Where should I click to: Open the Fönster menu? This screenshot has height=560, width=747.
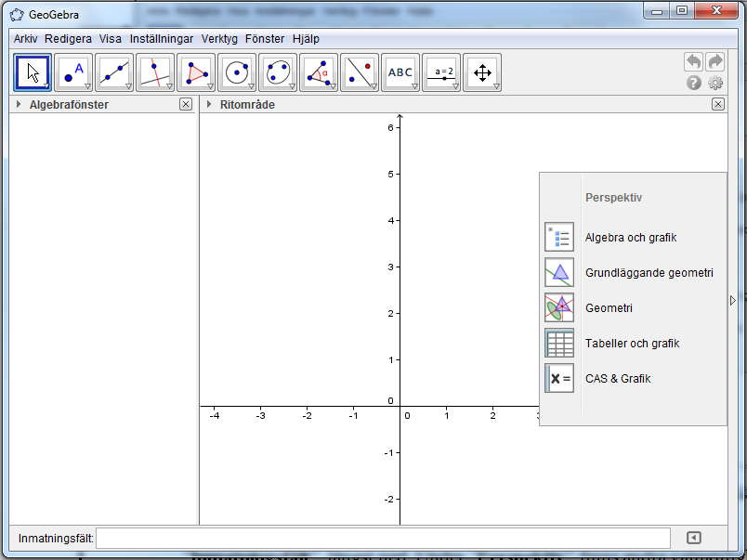[265, 39]
